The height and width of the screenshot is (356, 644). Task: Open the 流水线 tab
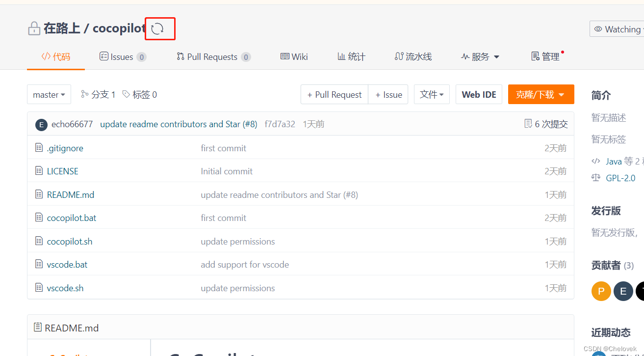tap(413, 57)
